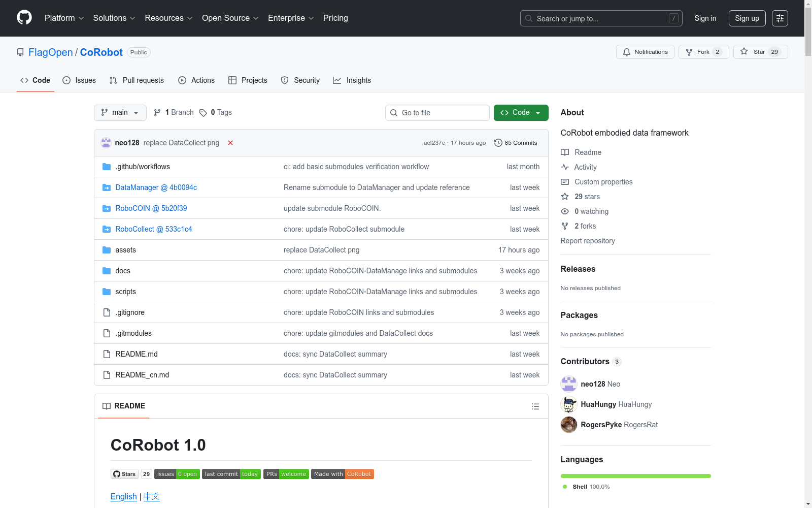Click the .gitignore file icon
The image size is (812, 508).
(x=107, y=312)
